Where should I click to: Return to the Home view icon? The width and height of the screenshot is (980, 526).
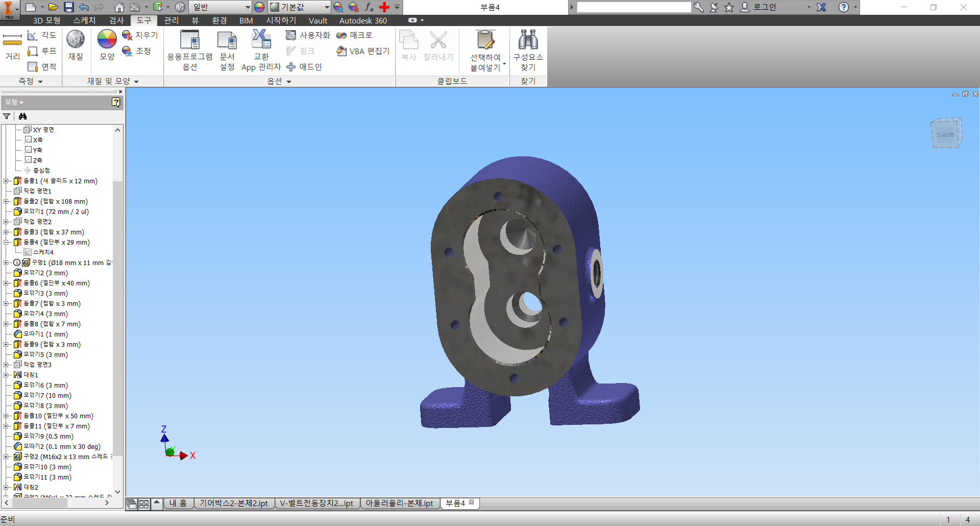[x=119, y=7]
